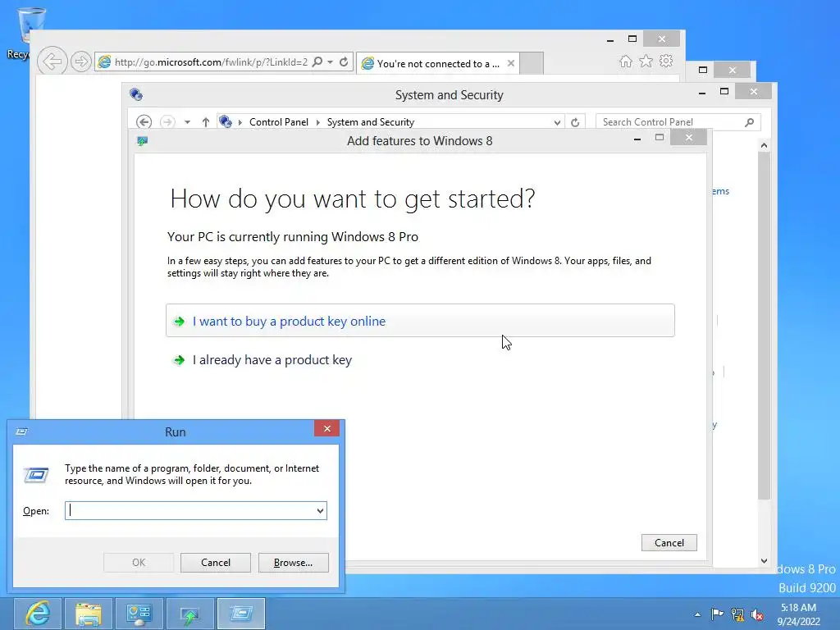The width and height of the screenshot is (840, 630).
Task: Click System and Security breadcrumb
Action: (x=371, y=122)
